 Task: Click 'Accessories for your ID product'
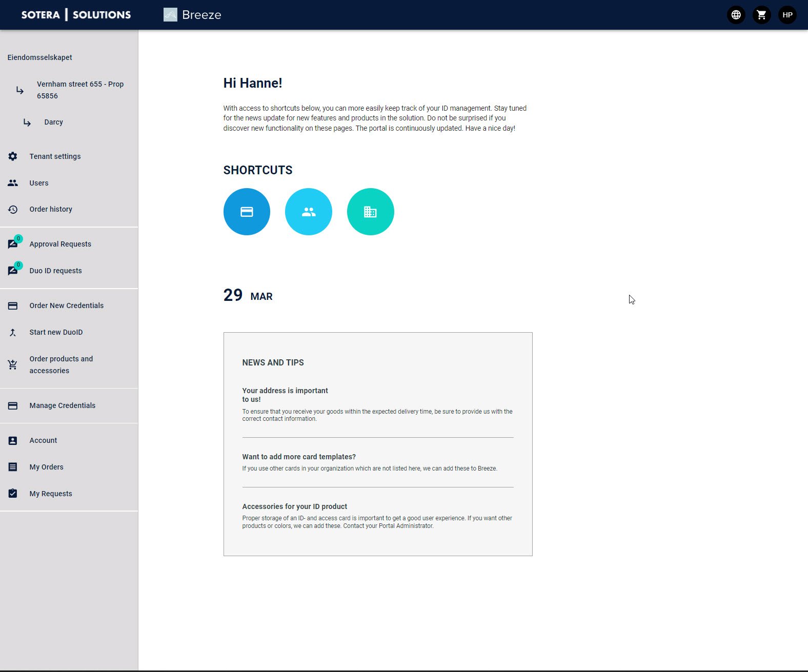point(295,506)
